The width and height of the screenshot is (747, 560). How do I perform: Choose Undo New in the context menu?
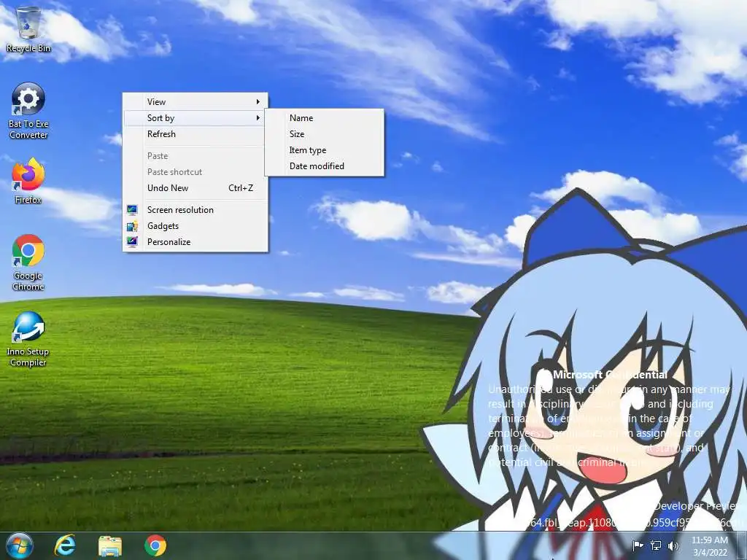195,188
